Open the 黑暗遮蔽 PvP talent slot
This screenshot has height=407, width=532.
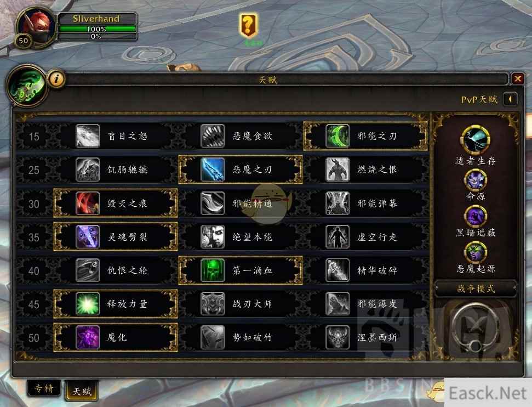pos(476,217)
